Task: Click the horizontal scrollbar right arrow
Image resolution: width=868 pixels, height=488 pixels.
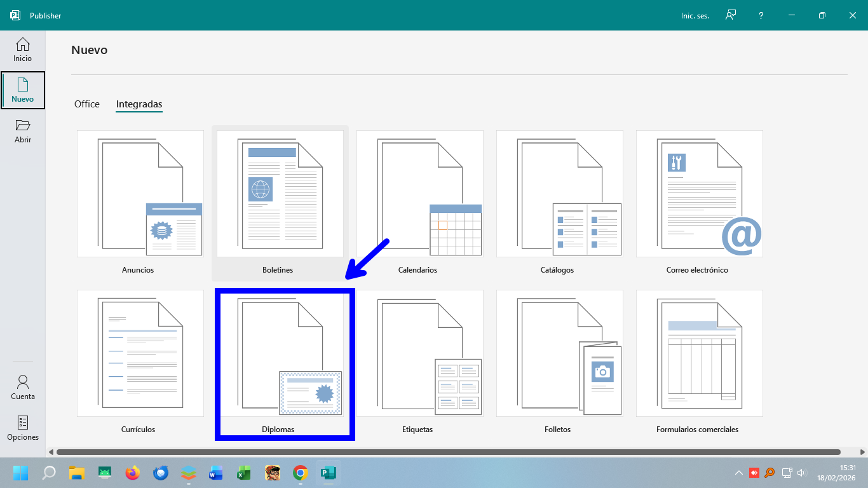Action: point(862,452)
